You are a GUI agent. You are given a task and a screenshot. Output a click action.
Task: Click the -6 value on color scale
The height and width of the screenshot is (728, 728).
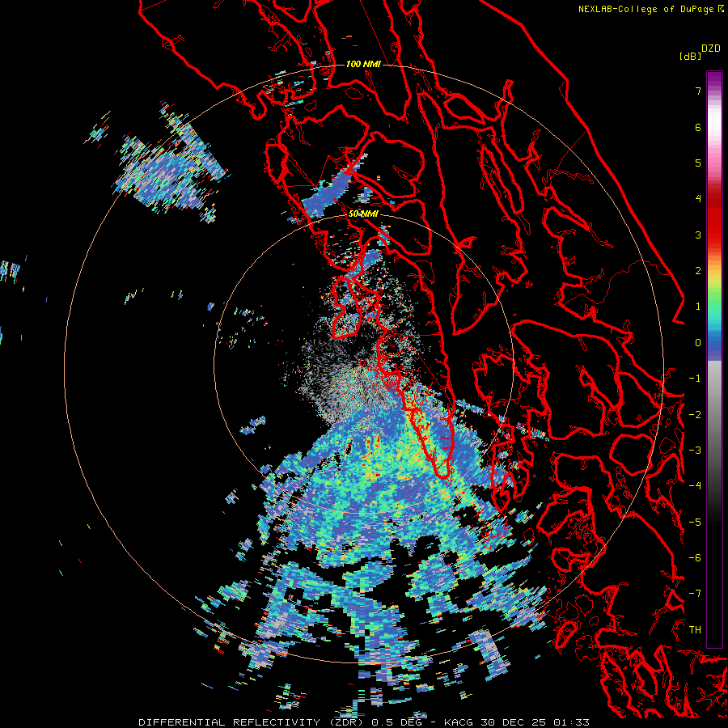[695, 558]
